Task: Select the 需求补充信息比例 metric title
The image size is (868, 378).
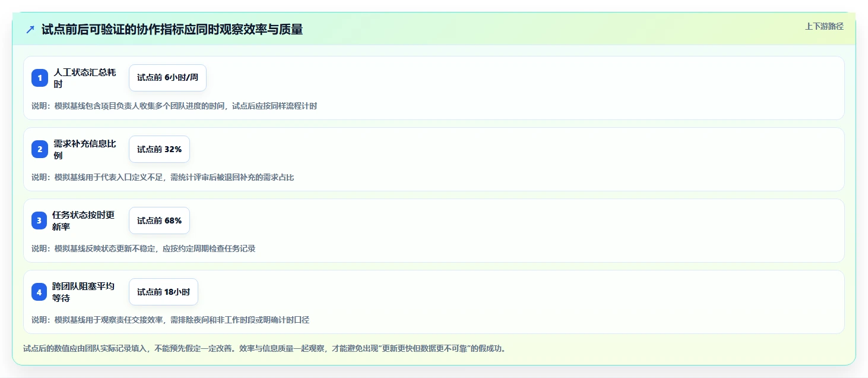Action: pos(85,149)
